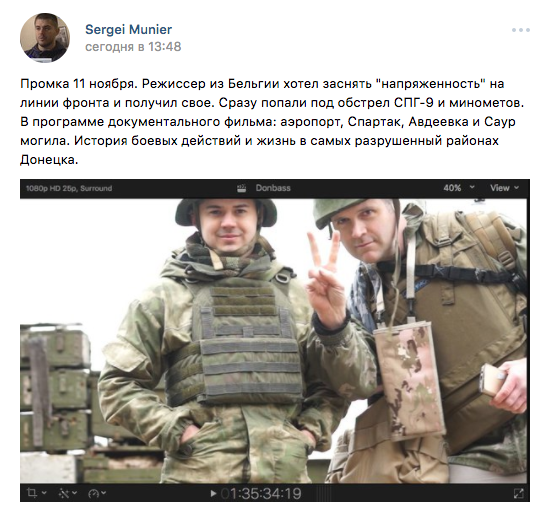Click Sergei Munier's round profile avatar
This screenshot has width=546, height=514.
coord(45,38)
